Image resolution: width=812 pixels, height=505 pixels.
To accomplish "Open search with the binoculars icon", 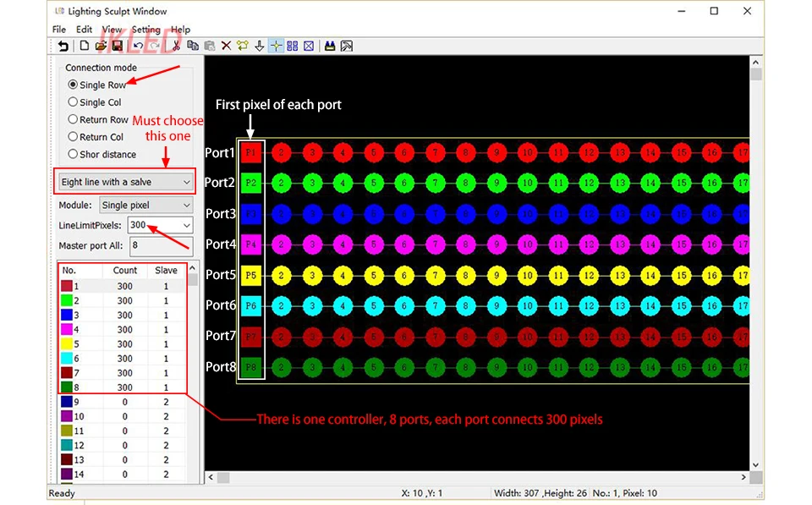I will pos(330,46).
